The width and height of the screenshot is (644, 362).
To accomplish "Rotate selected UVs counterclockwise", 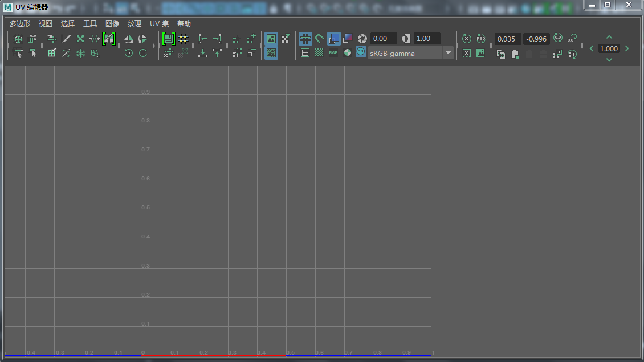I will [x=129, y=53].
